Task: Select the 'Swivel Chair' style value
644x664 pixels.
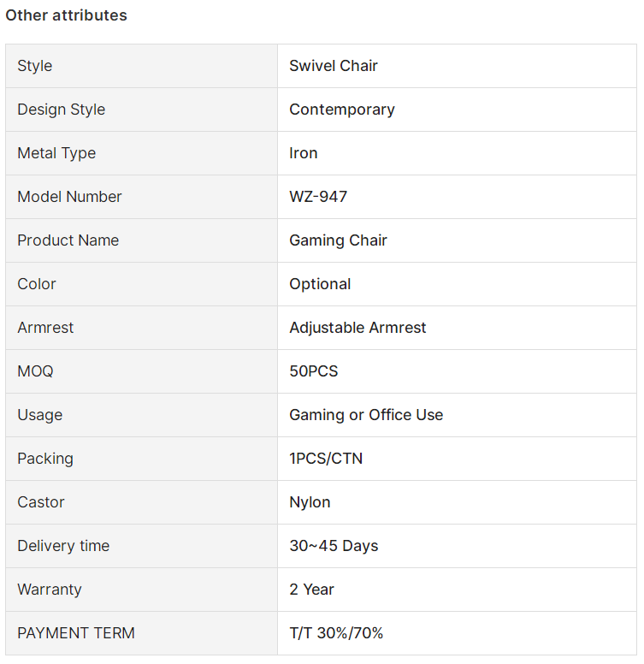Action: (x=334, y=66)
